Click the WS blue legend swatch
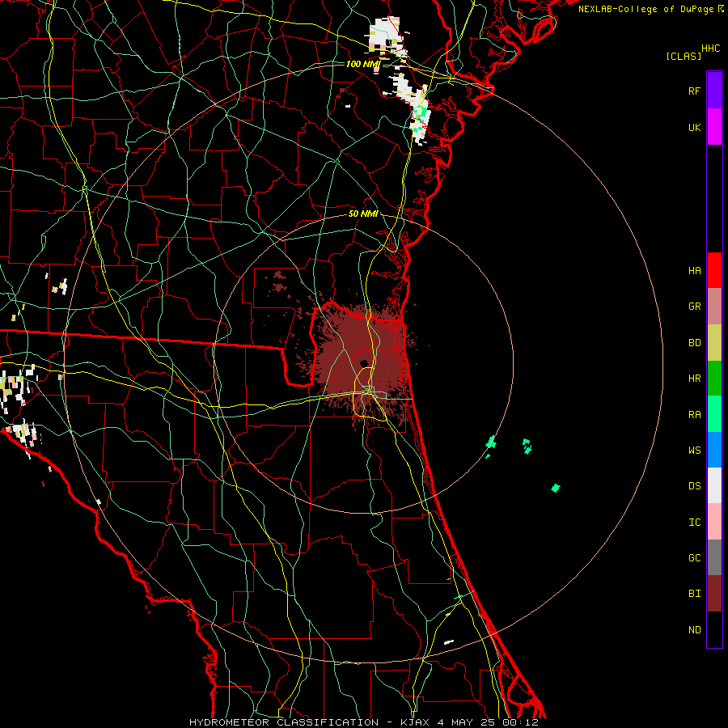The height and width of the screenshot is (728, 728). click(714, 450)
